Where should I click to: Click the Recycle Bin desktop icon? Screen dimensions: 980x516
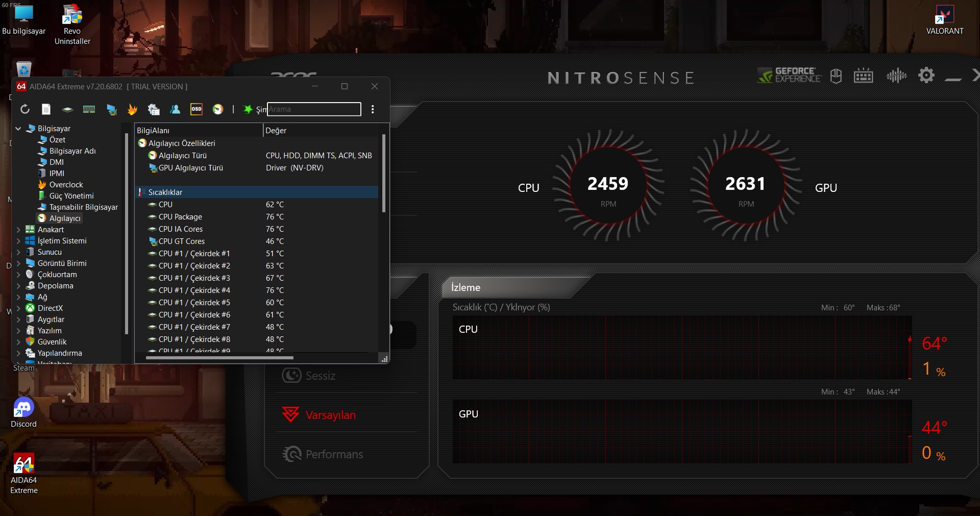[23, 69]
